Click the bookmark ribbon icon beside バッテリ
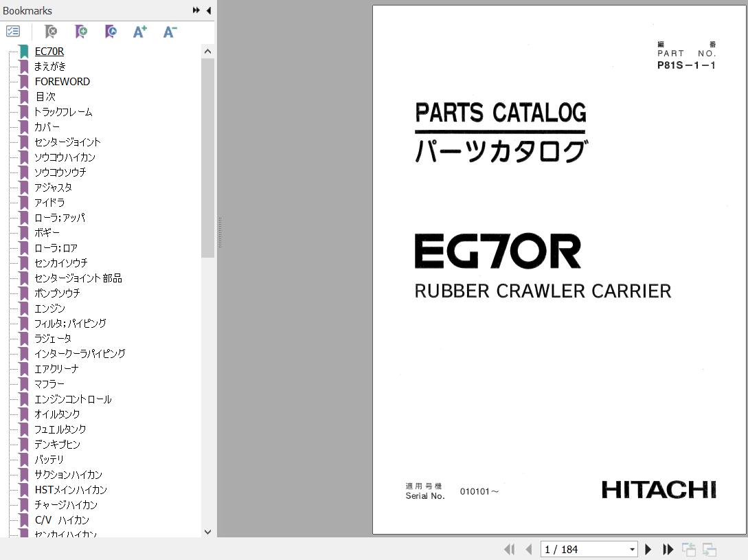This screenshot has width=748, height=560. pyautogui.click(x=24, y=459)
